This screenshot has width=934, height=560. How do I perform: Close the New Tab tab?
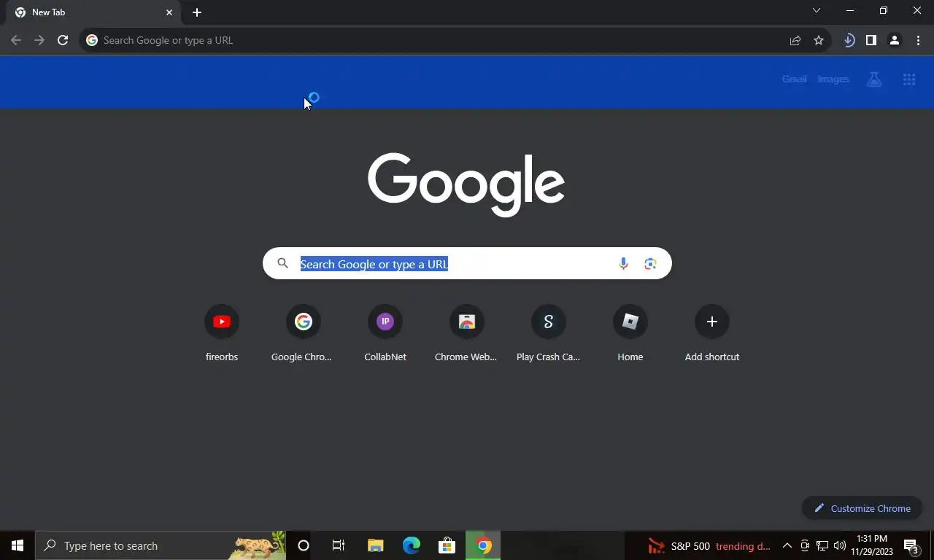pyautogui.click(x=169, y=12)
